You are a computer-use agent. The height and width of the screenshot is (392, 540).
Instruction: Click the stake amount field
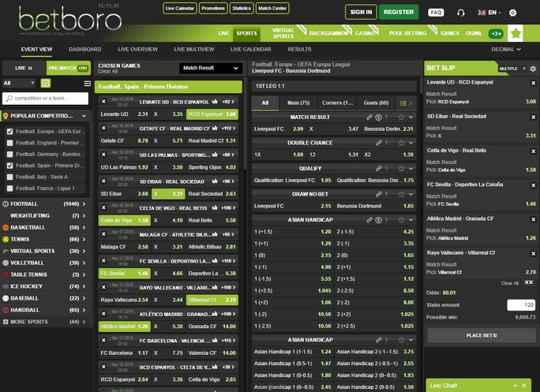[x=521, y=305]
